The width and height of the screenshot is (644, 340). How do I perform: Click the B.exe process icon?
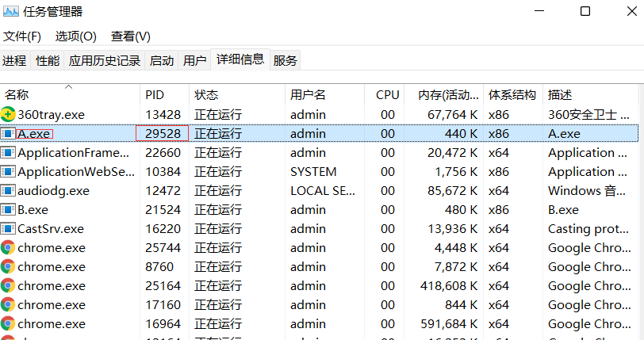(x=8, y=209)
